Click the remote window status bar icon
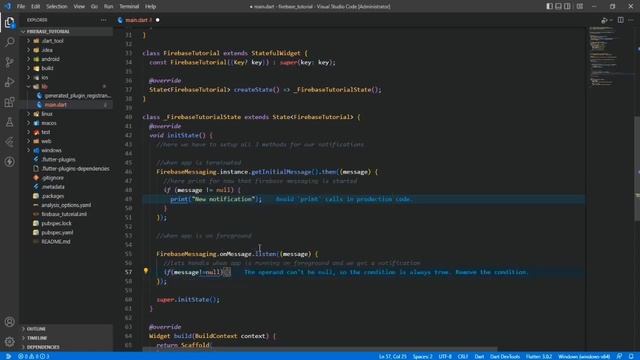640x360 pixels. 8,356
